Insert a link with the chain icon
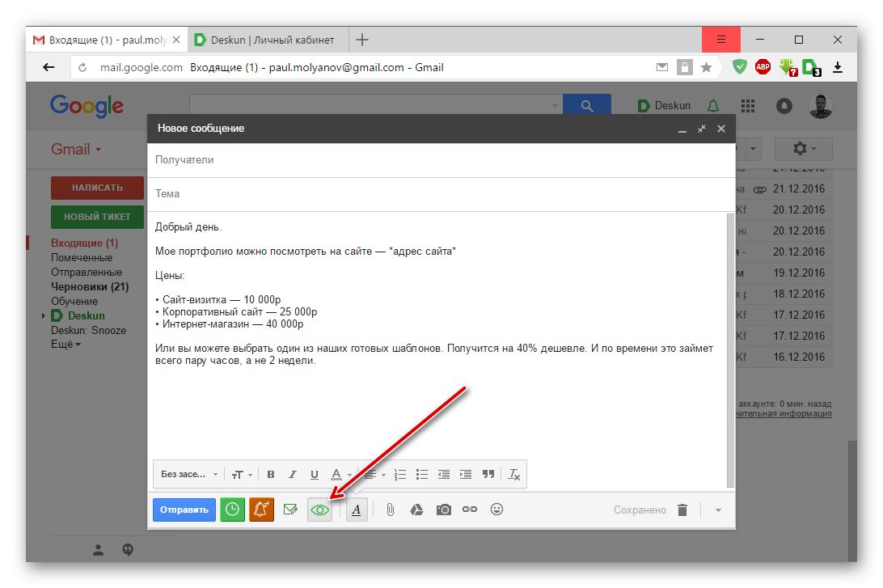Screen dimensions: 883x588 coord(470,510)
